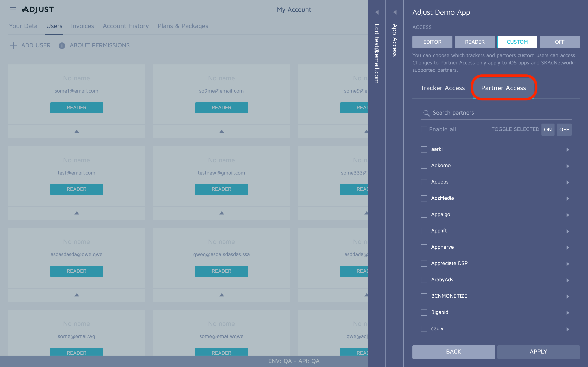Image resolution: width=588 pixels, height=367 pixels.
Task: Check the Enable all checkbox
Action: (x=424, y=129)
